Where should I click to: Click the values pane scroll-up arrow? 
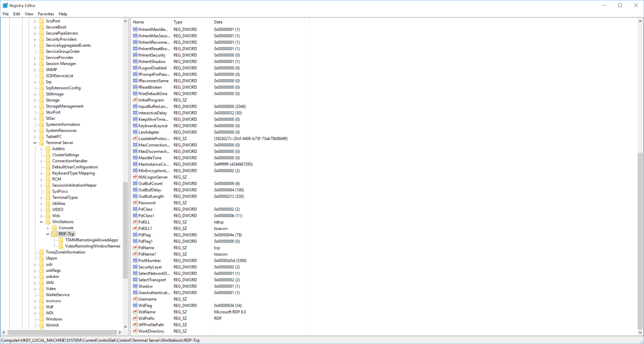pyautogui.click(x=640, y=21)
